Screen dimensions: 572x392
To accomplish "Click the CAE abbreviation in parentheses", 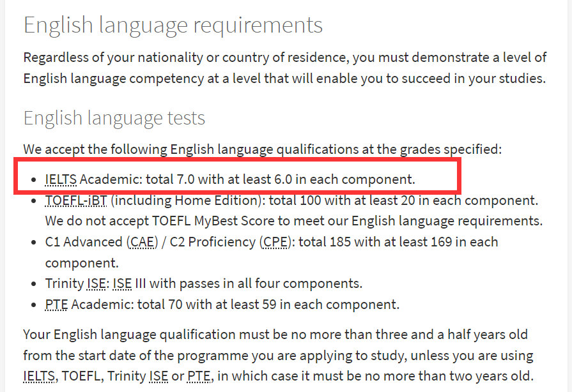I will (142, 242).
